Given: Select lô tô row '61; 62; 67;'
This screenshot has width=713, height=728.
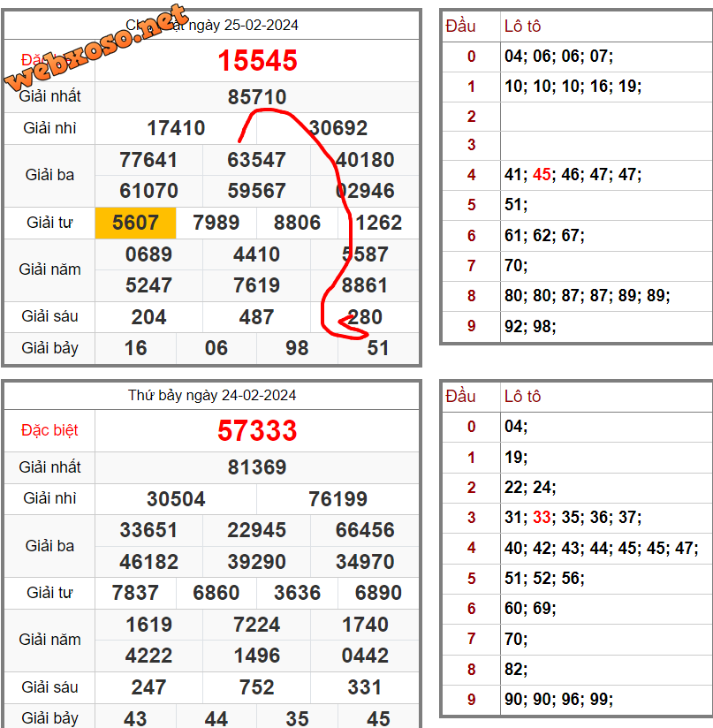Looking at the screenshot, I should 544,235.
